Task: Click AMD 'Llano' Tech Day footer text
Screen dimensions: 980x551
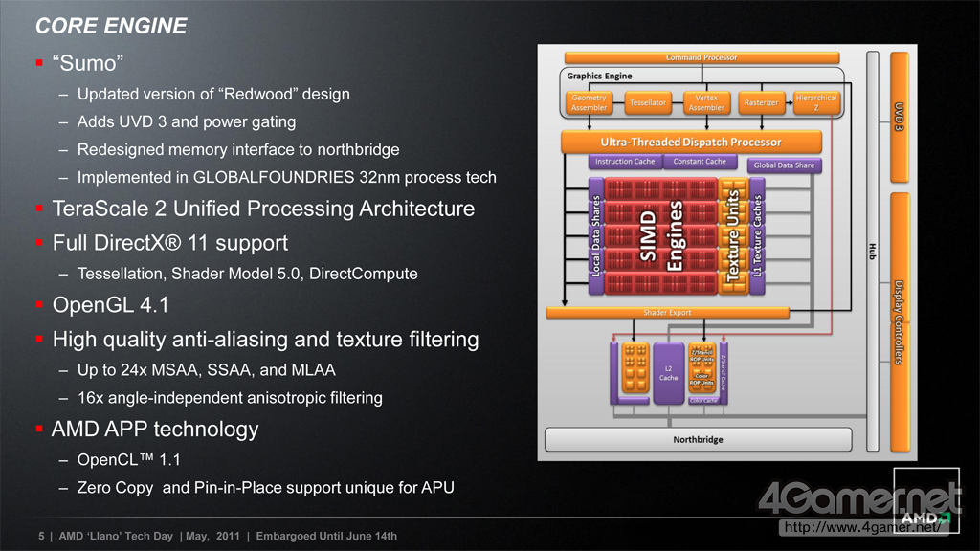Action: click(116, 536)
